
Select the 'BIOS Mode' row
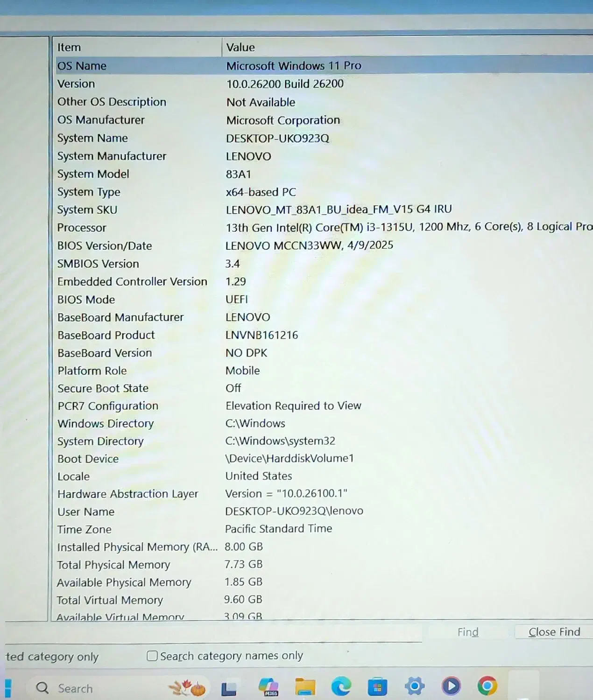(325, 300)
